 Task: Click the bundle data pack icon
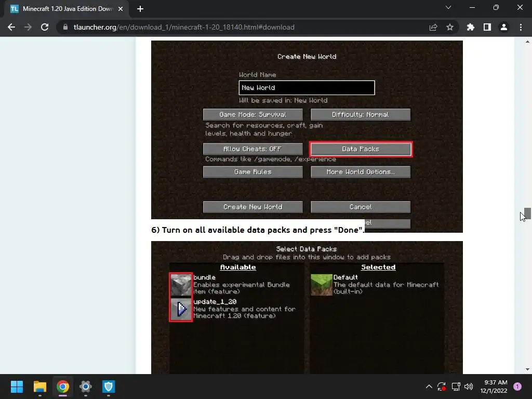click(181, 285)
